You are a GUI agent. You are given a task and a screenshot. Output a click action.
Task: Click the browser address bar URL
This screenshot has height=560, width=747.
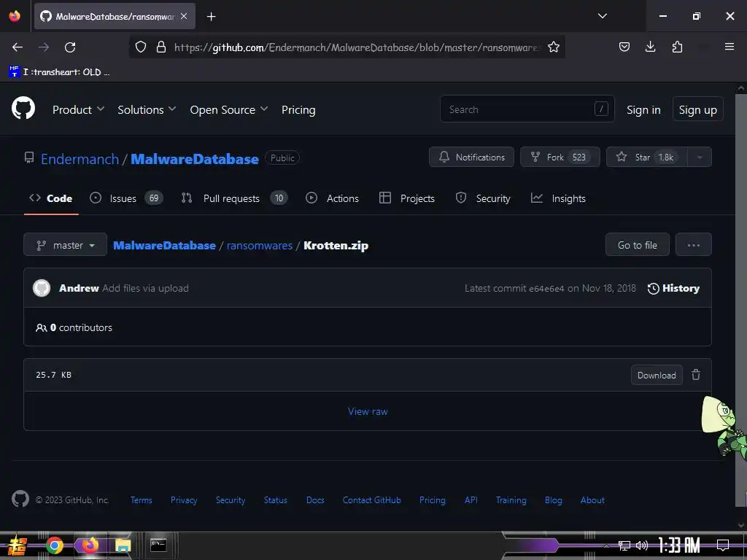point(356,47)
